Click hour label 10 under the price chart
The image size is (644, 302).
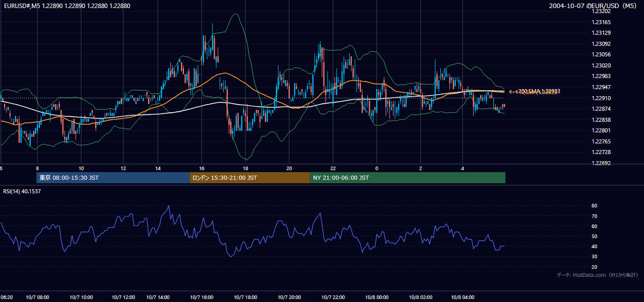click(81, 168)
